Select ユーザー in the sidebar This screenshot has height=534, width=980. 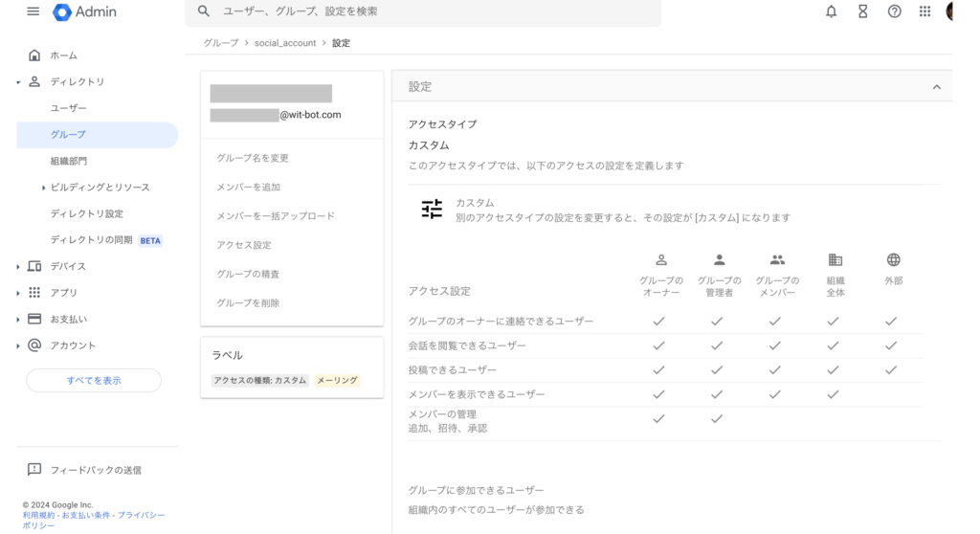[x=69, y=108]
